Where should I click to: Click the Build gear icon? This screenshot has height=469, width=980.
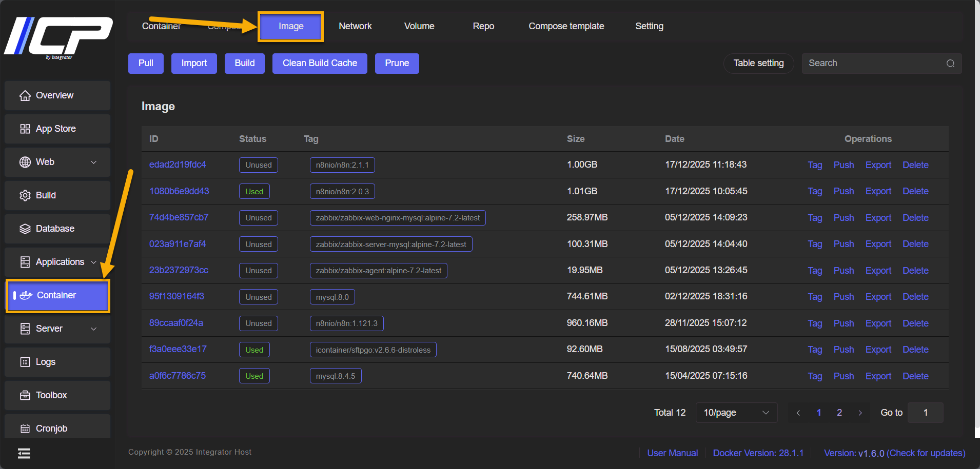25,195
